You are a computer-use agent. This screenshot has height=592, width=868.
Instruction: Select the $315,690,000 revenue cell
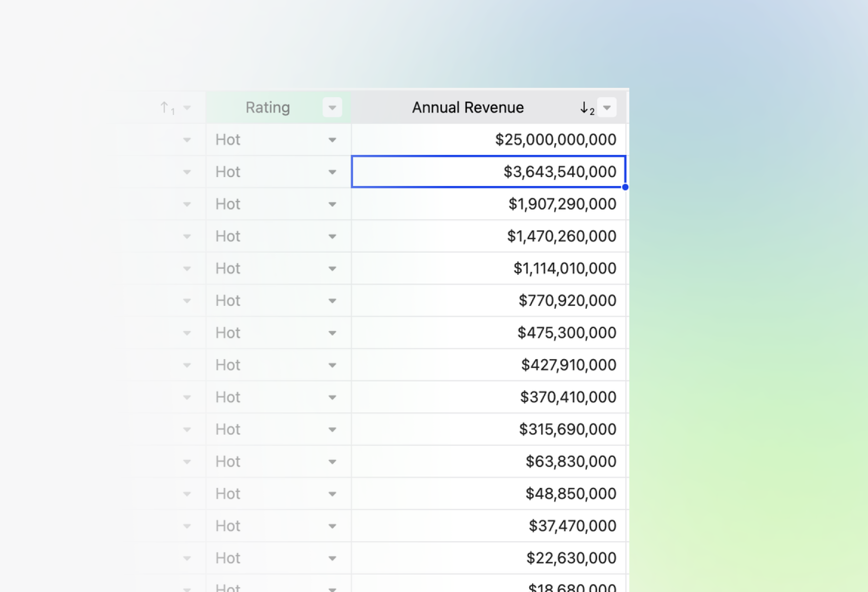click(489, 429)
